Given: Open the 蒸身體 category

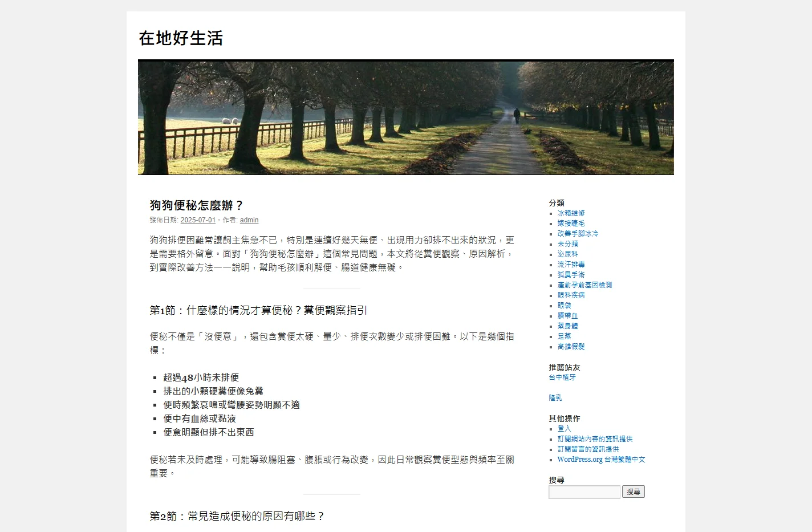Looking at the screenshot, I should [x=567, y=326].
